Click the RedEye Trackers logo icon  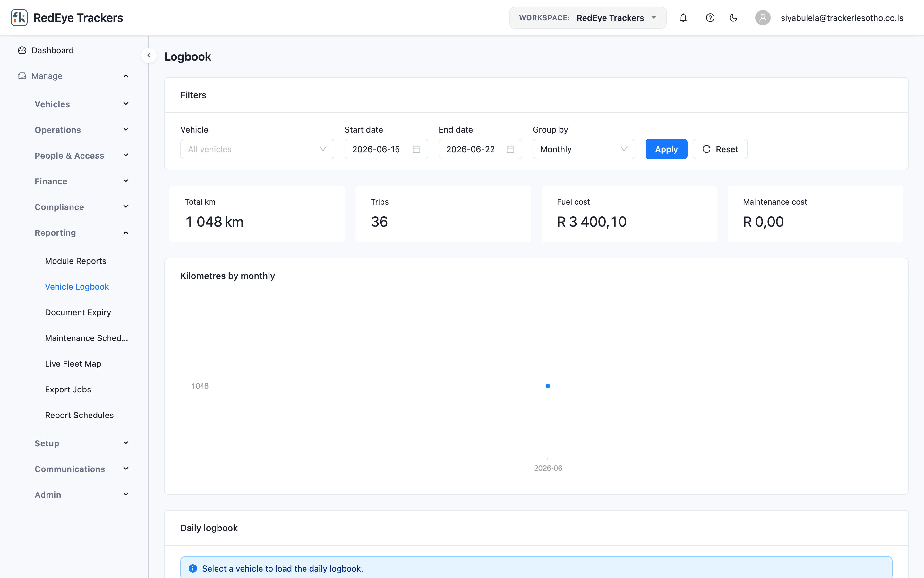[19, 18]
